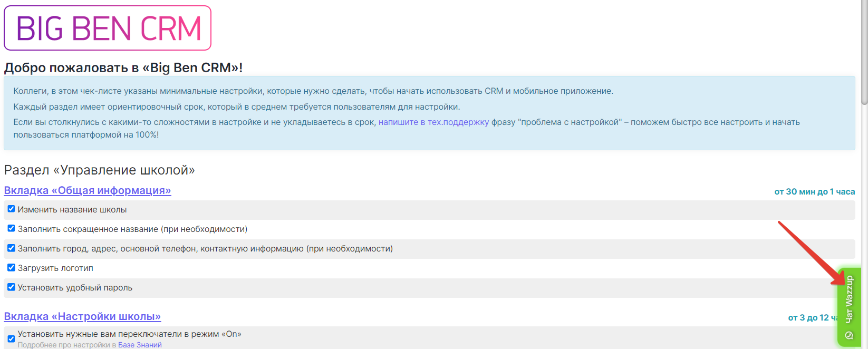
Task: Click the text 'Установить удобный пароль'
Action: pos(75,288)
